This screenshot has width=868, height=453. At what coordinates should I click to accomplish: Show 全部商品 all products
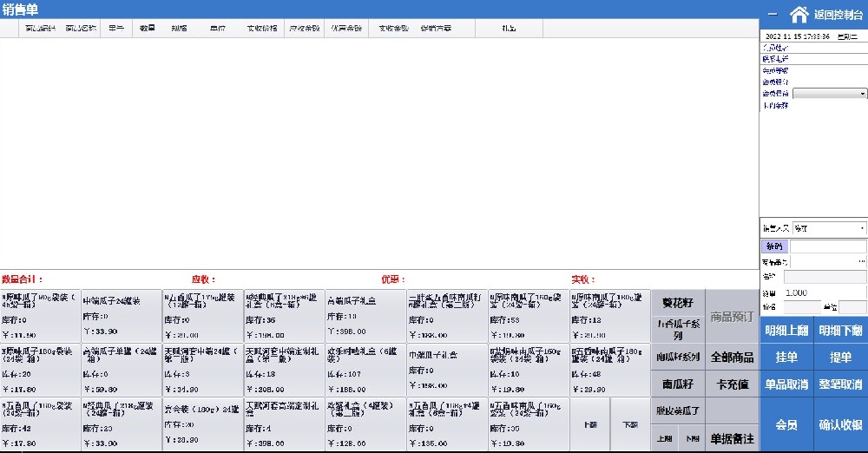click(732, 358)
